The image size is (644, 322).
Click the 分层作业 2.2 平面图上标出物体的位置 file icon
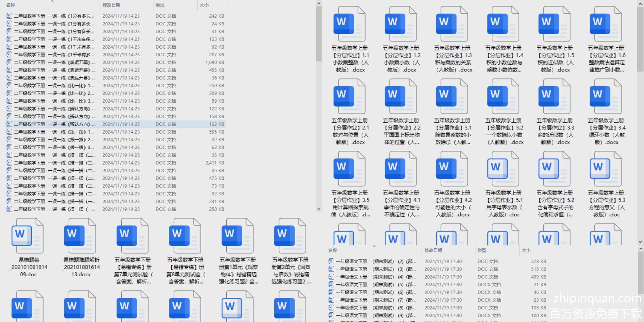[401, 97]
